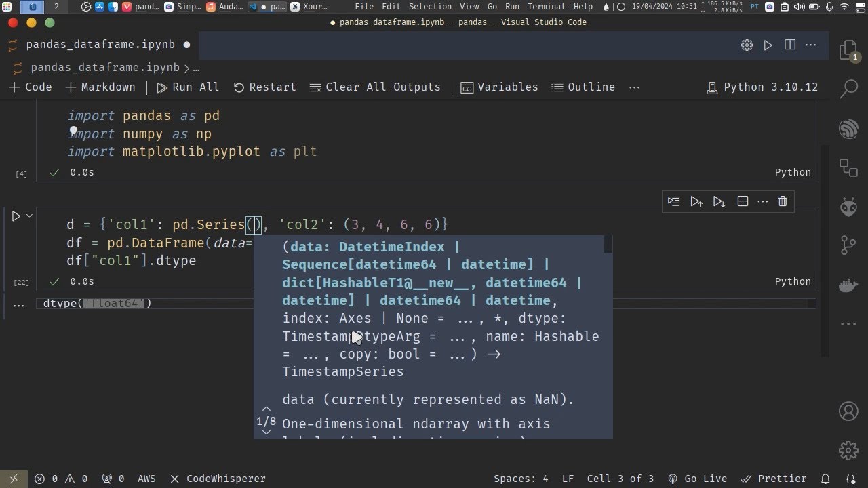This screenshot has width=868, height=488.
Task: Click Spaces: 4 indentation setting
Action: (x=521, y=479)
